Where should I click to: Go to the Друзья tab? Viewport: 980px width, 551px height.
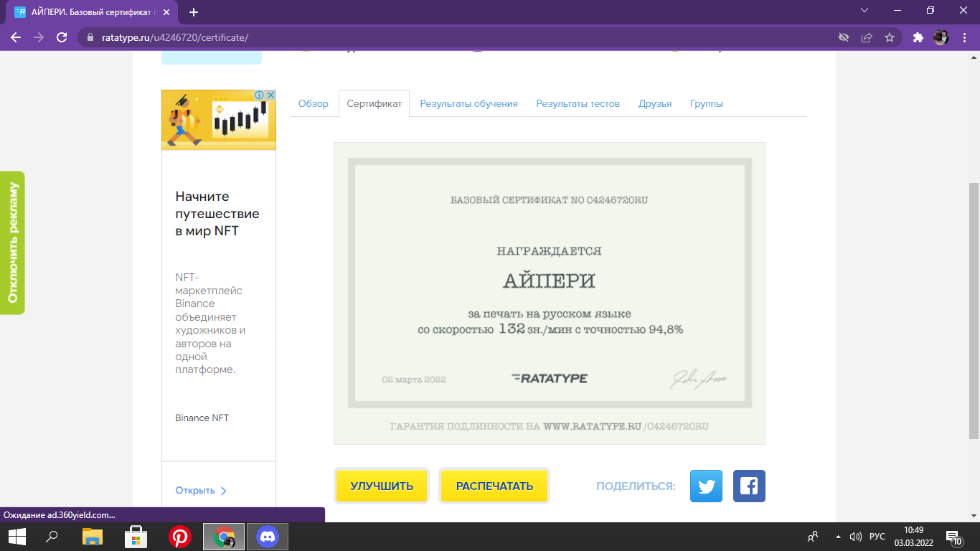655,103
